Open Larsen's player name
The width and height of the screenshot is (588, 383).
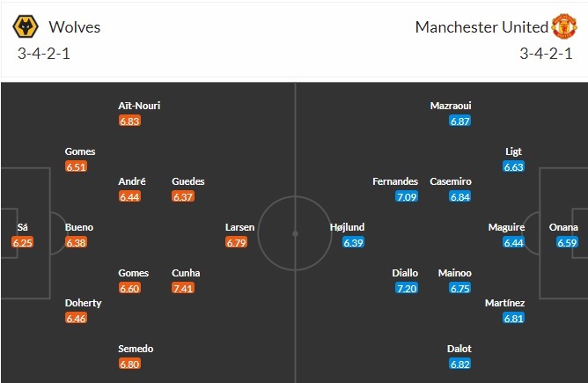[239, 227]
